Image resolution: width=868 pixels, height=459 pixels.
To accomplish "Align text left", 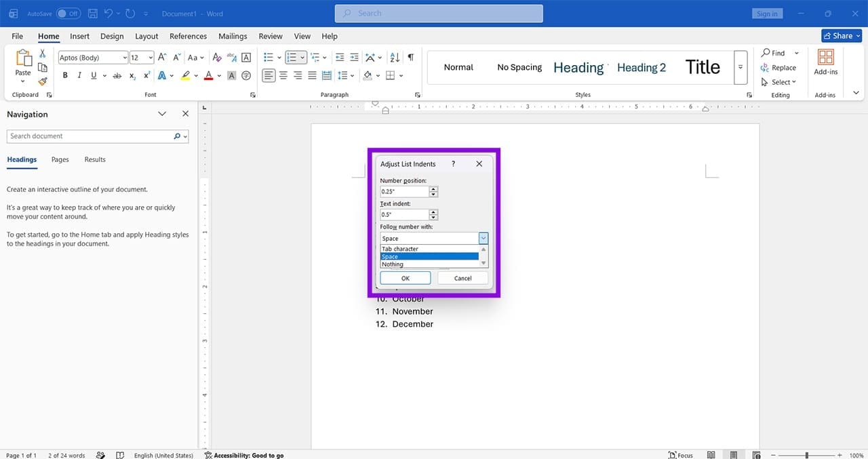I will pyautogui.click(x=269, y=75).
